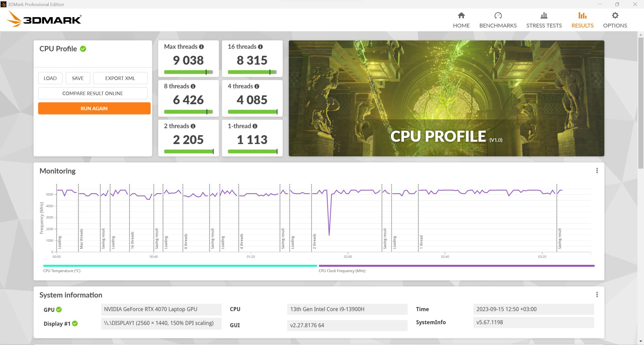This screenshot has width=644, height=345.
Task: Click the three-dot menu on System information panel
Action: tap(597, 295)
